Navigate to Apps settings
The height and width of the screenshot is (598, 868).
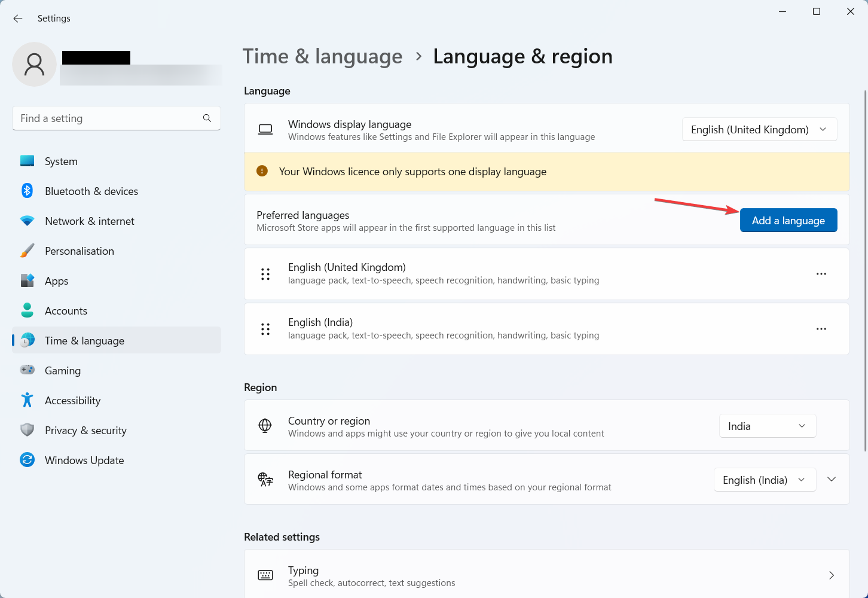[x=117, y=280]
